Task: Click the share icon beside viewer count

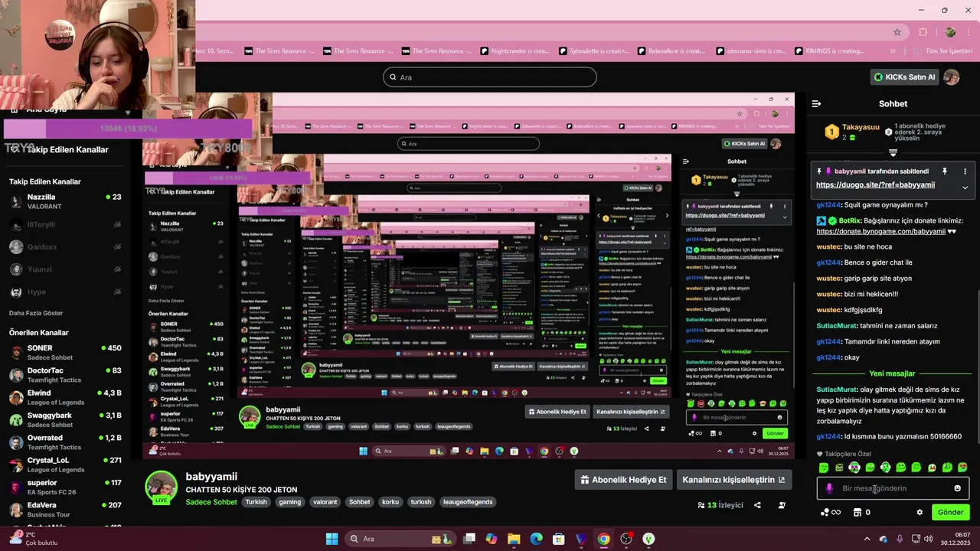Action: [x=757, y=505]
